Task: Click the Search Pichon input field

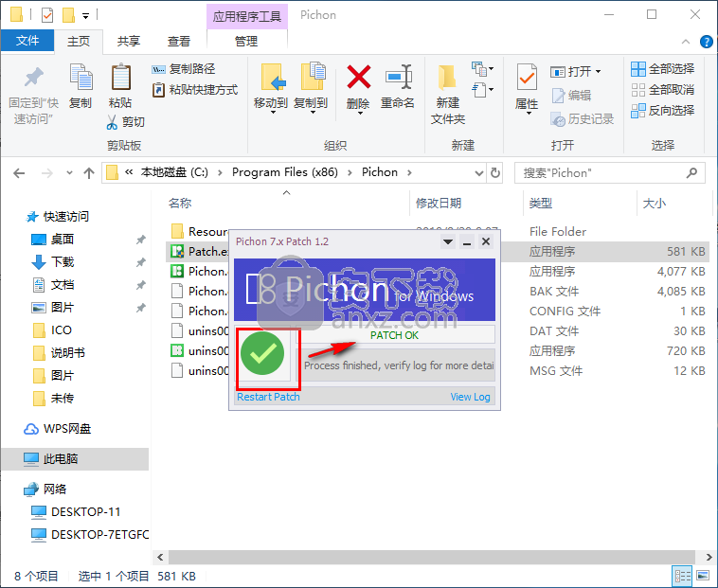Action: tap(609, 173)
